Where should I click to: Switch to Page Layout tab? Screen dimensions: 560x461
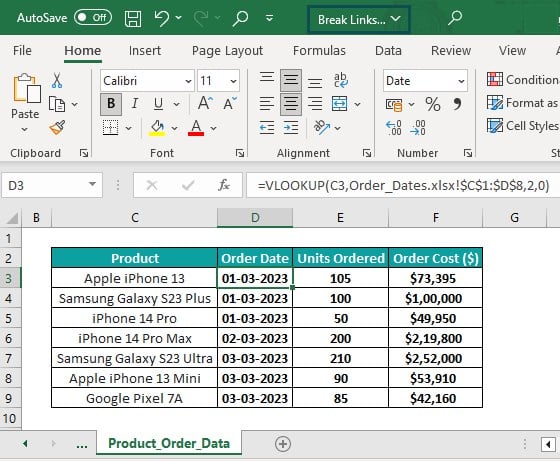point(227,50)
